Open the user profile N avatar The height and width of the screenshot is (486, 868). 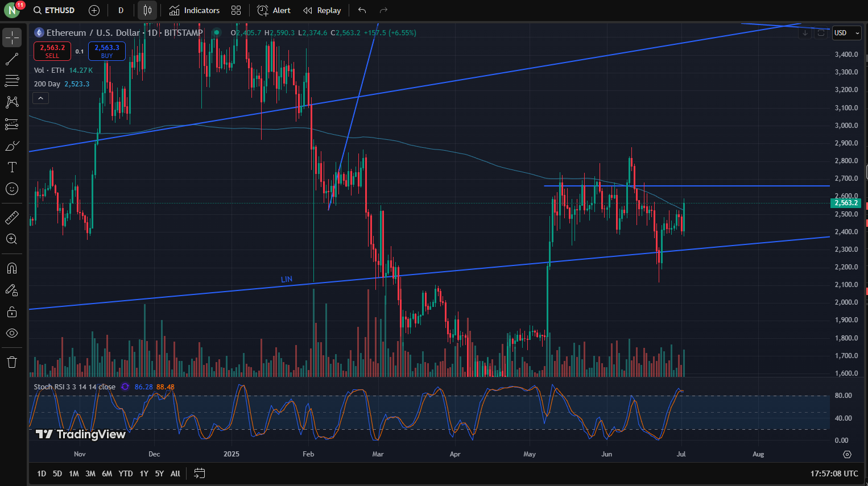click(11, 10)
